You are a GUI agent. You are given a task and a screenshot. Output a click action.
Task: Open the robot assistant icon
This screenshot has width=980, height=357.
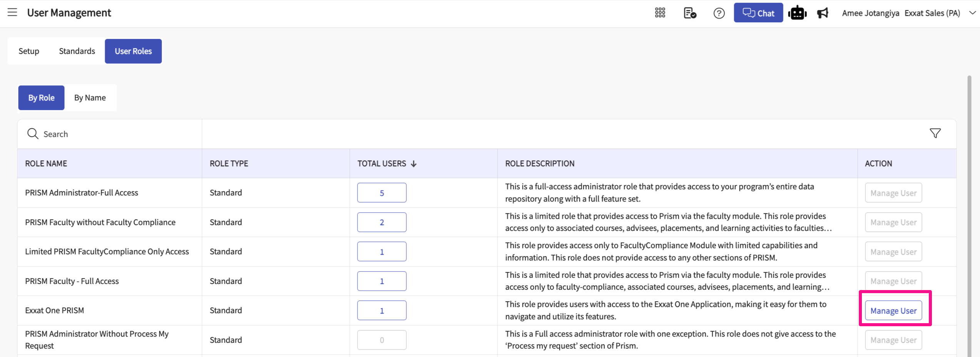tap(797, 13)
